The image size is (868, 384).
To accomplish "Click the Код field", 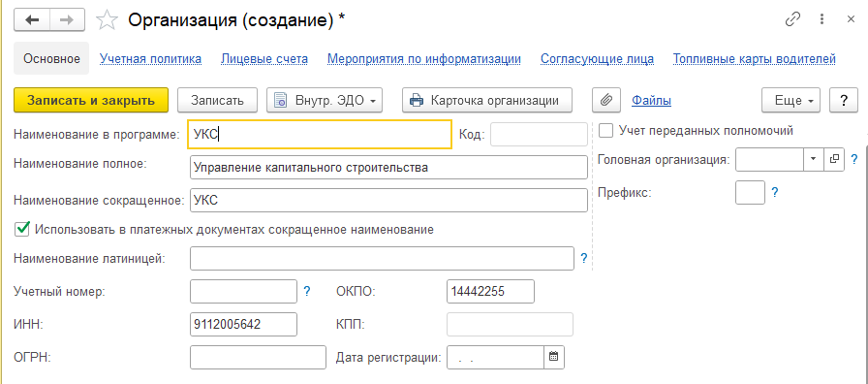I will (540, 135).
